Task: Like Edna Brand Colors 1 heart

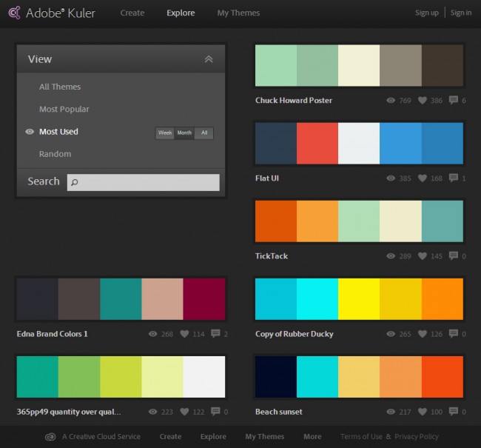Action: 184,334
